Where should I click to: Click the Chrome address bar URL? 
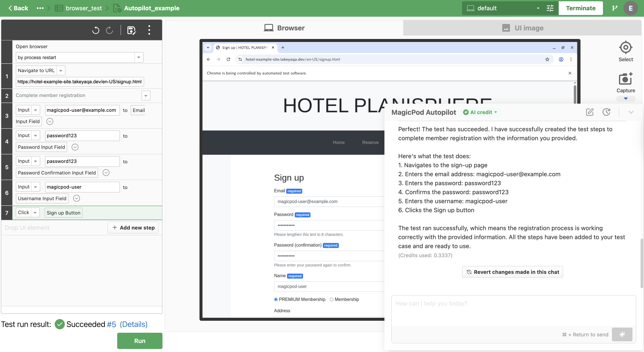pyautogui.click(x=293, y=59)
